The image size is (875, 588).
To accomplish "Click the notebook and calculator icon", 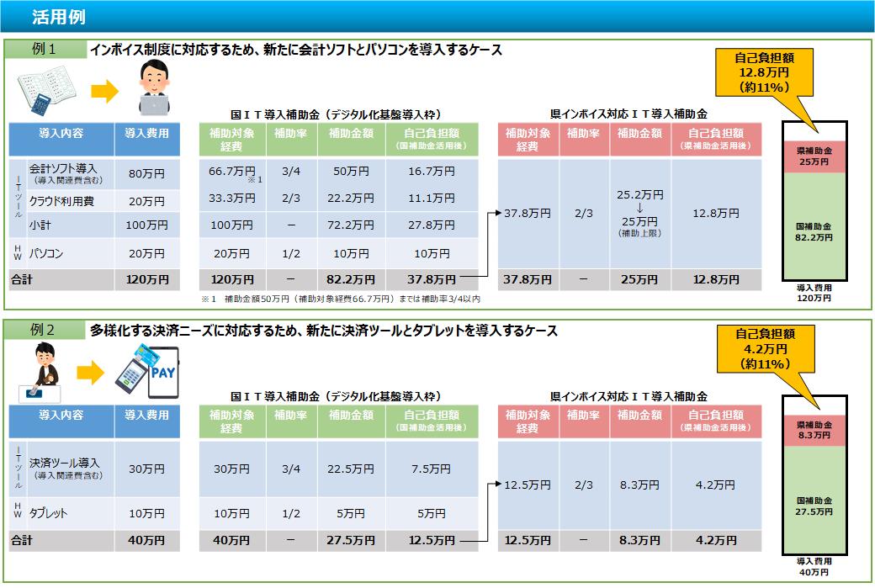I will coord(44,92).
